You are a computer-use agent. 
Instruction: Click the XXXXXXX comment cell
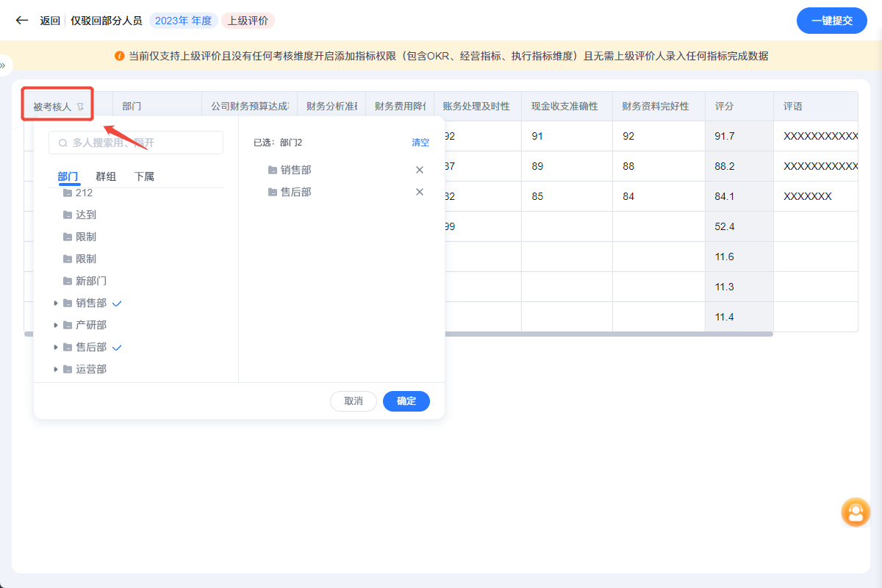(816, 196)
